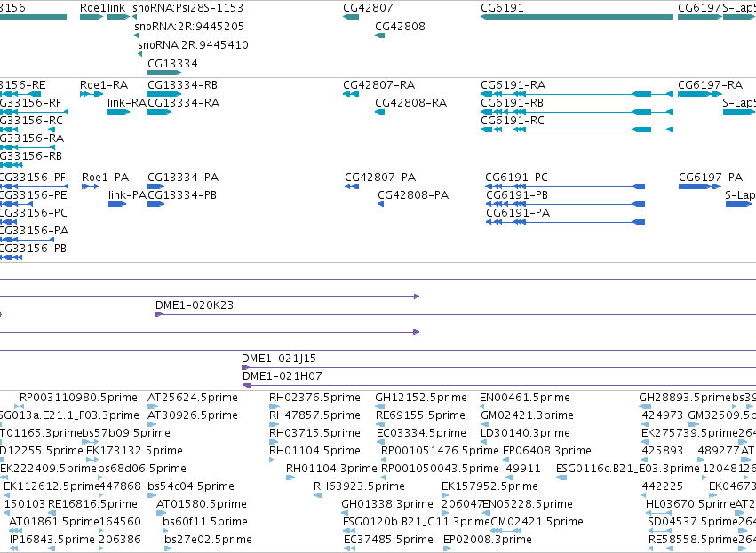Select the DME1-021H07 clone

499,385
